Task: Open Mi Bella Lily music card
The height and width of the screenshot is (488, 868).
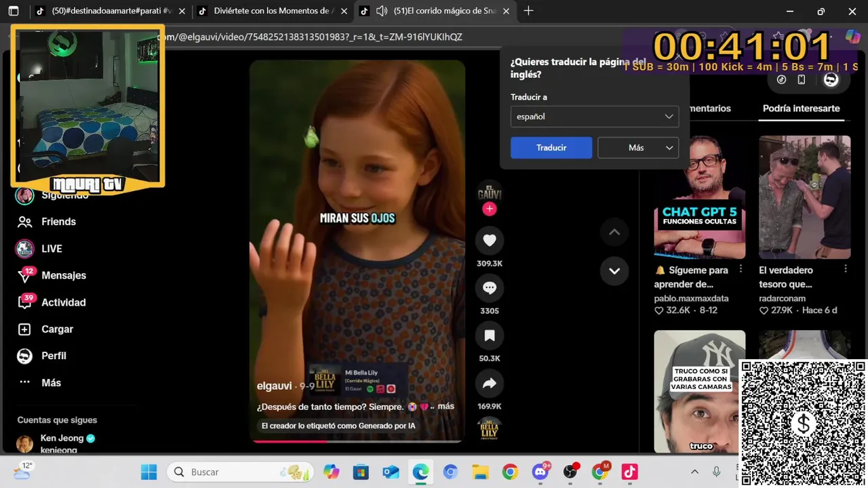Action: point(358,380)
